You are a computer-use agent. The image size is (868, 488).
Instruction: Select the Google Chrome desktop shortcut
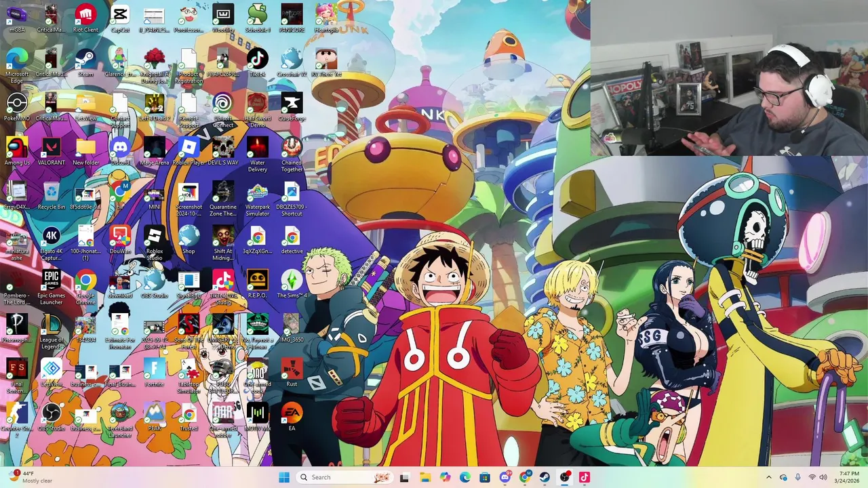(86, 287)
